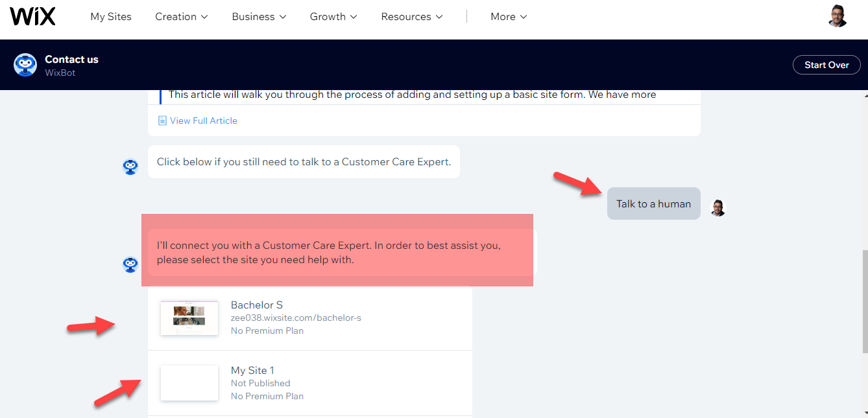The height and width of the screenshot is (418, 868).
Task: Click the Wix logo
Action: (32, 16)
